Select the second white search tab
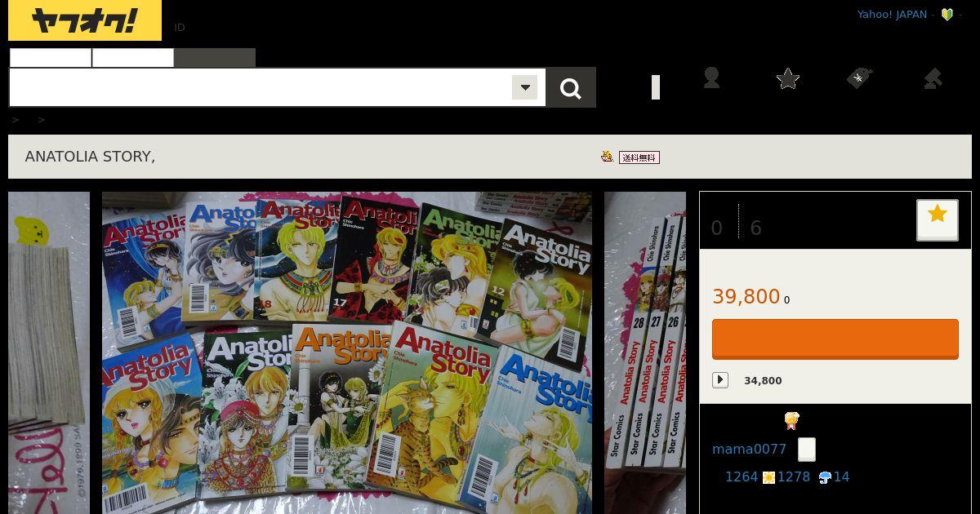980x514 pixels. pyautogui.click(x=133, y=58)
